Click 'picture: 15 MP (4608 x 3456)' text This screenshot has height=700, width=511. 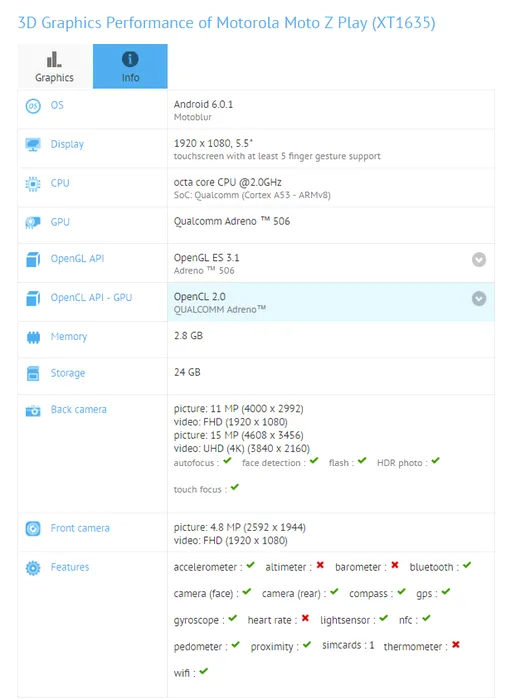tap(239, 435)
